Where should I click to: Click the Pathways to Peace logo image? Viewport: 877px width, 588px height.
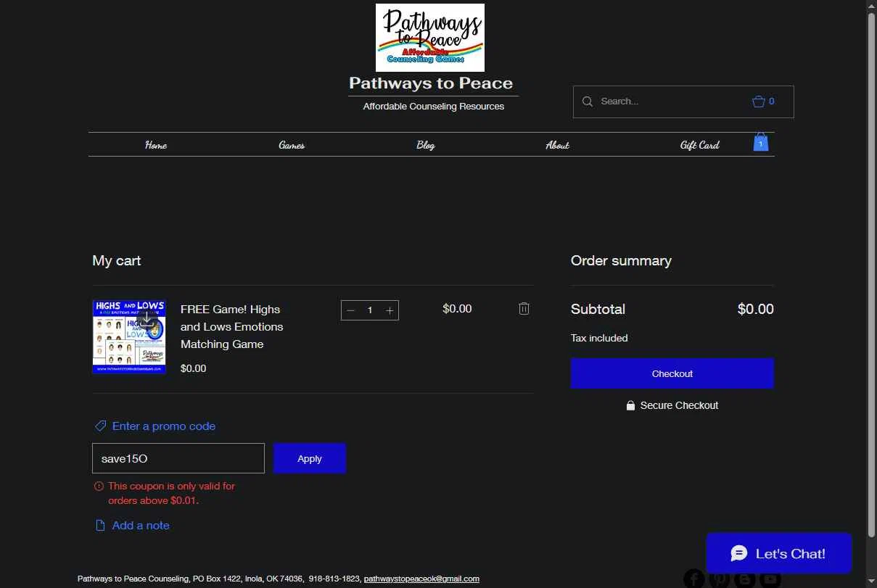click(x=430, y=38)
